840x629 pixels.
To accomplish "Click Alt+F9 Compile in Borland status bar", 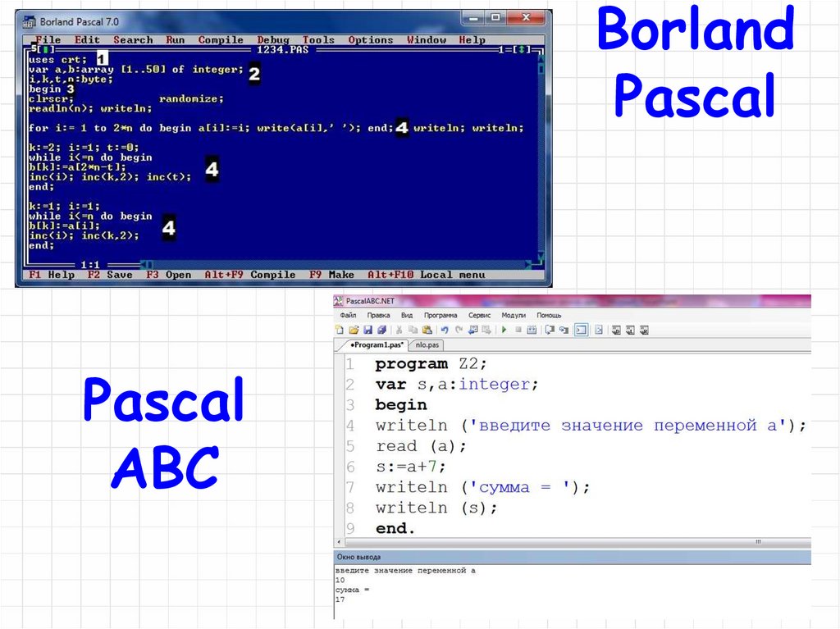I will click(x=249, y=275).
